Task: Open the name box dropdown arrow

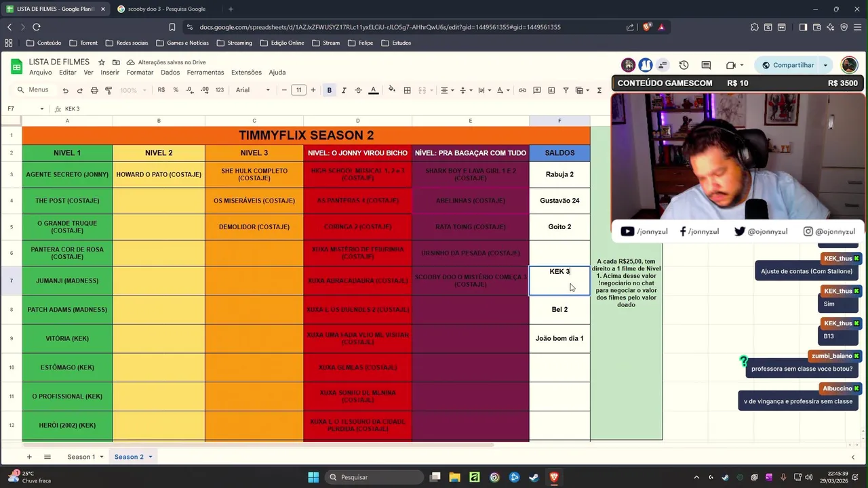Action: coord(42,109)
